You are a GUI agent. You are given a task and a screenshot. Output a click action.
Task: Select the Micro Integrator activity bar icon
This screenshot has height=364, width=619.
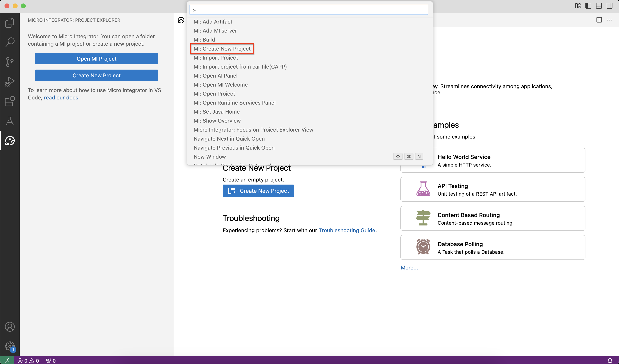(x=10, y=141)
